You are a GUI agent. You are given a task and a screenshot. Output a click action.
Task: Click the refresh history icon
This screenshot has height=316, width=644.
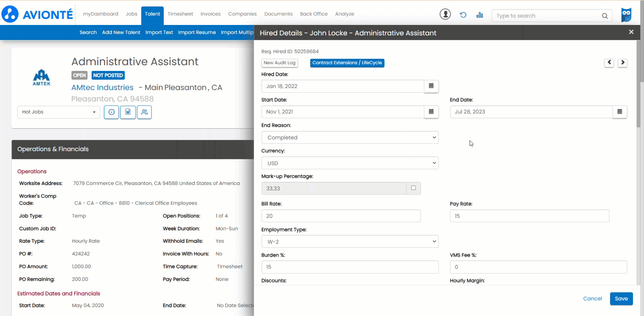point(463,15)
